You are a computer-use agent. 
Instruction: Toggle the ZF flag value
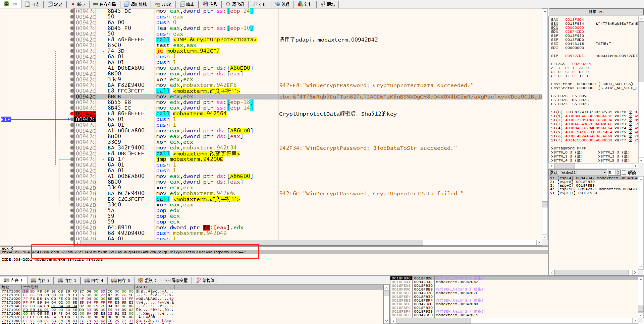coord(559,68)
